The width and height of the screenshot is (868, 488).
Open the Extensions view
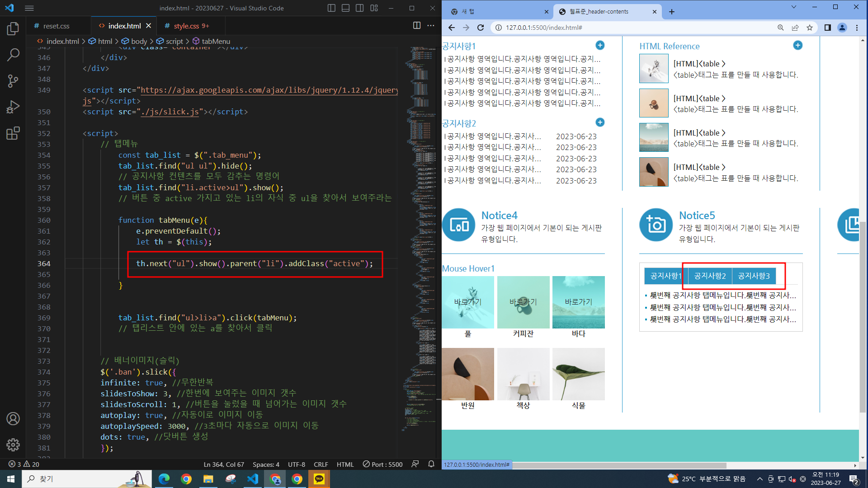[13, 133]
